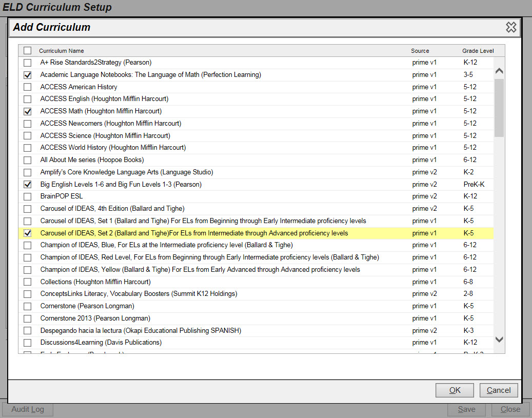532x418 pixels.
Task: Click 'All About Me series (Hoopoe Books)' text
Action: pos(92,160)
